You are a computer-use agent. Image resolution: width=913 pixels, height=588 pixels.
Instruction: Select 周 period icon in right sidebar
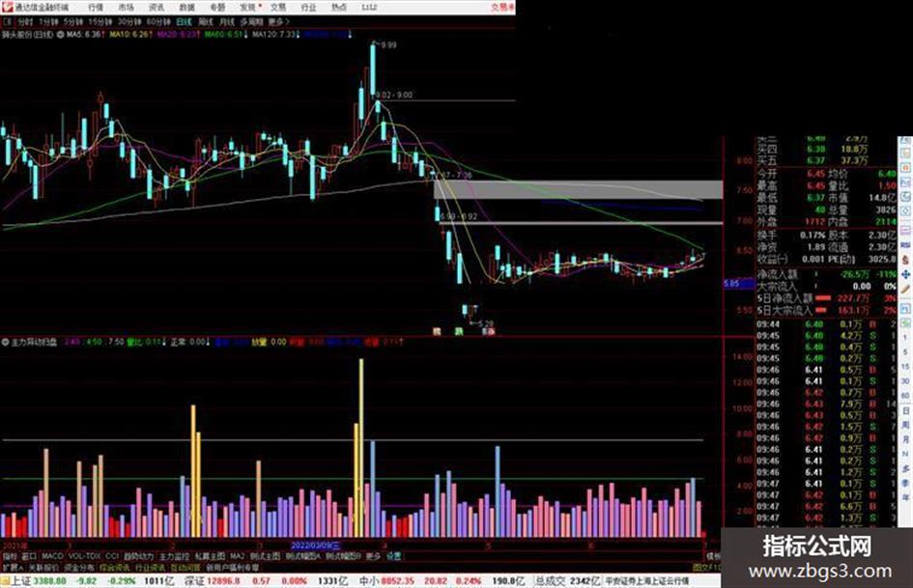pos(905,425)
